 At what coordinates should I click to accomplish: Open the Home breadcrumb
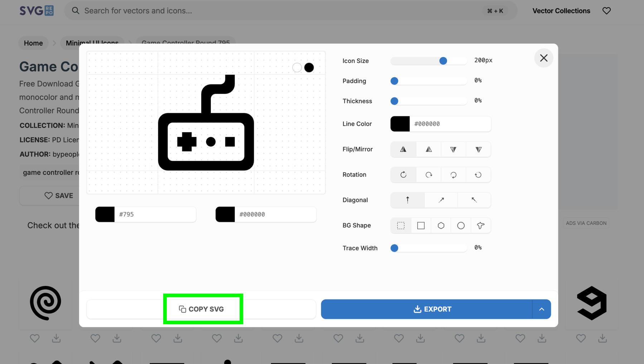pyautogui.click(x=33, y=43)
